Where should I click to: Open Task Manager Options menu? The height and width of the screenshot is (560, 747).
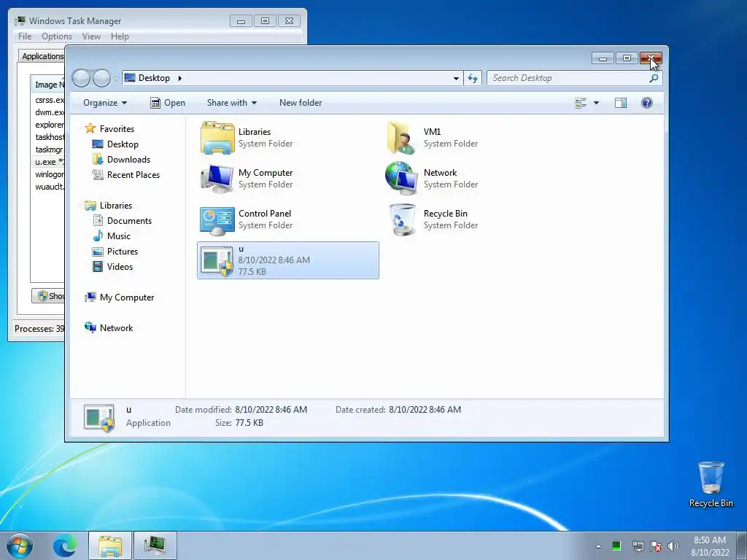pyautogui.click(x=57, y=36)
